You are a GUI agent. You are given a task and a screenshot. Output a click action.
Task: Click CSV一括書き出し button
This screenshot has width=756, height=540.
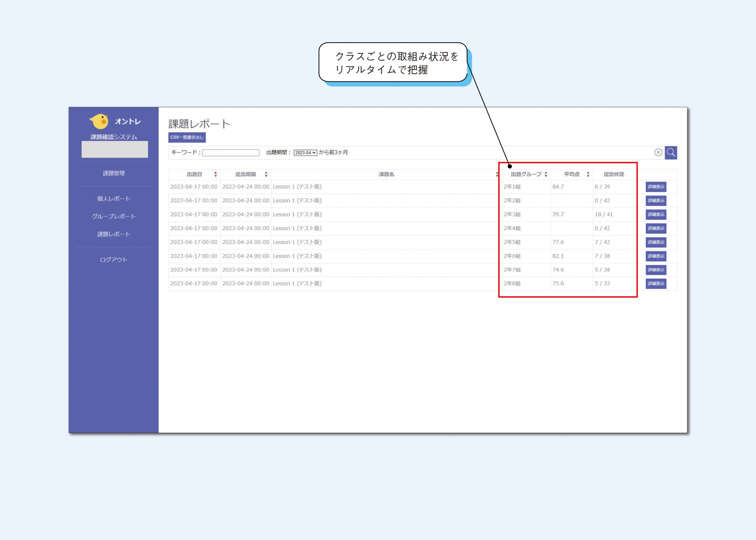click(x=187, y=137)
